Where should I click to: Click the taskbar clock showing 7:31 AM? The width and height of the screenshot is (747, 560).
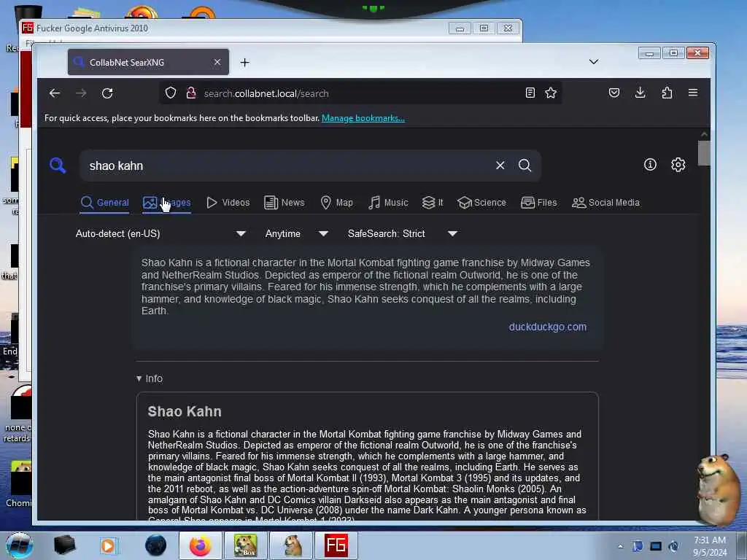[710, 546]
